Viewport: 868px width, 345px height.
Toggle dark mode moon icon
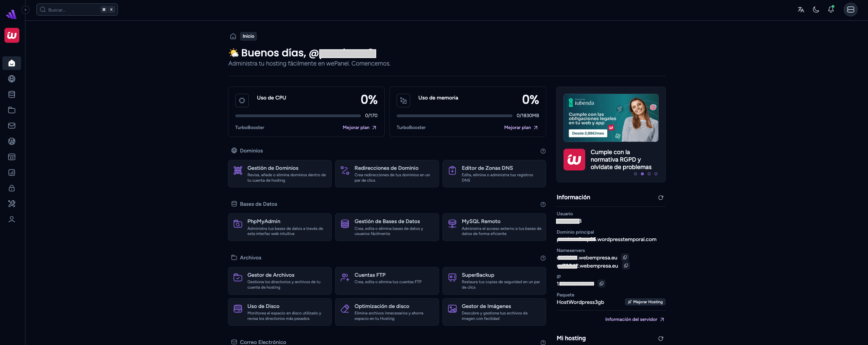click(816, 10)
